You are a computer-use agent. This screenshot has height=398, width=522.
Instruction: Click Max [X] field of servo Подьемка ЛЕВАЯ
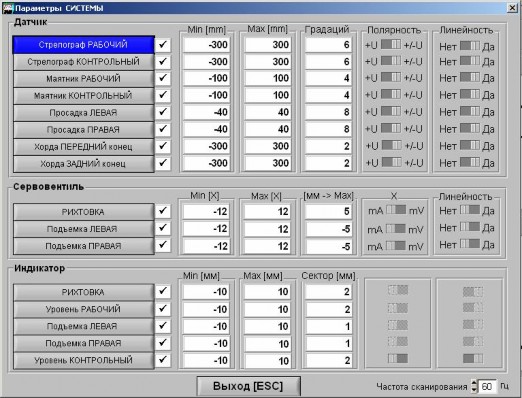point(267,229)
